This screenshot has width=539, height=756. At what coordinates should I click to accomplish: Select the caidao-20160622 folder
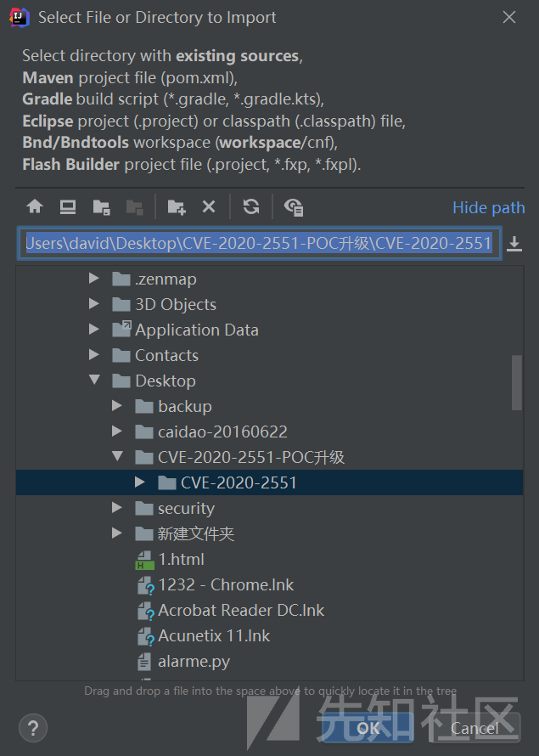222,432
